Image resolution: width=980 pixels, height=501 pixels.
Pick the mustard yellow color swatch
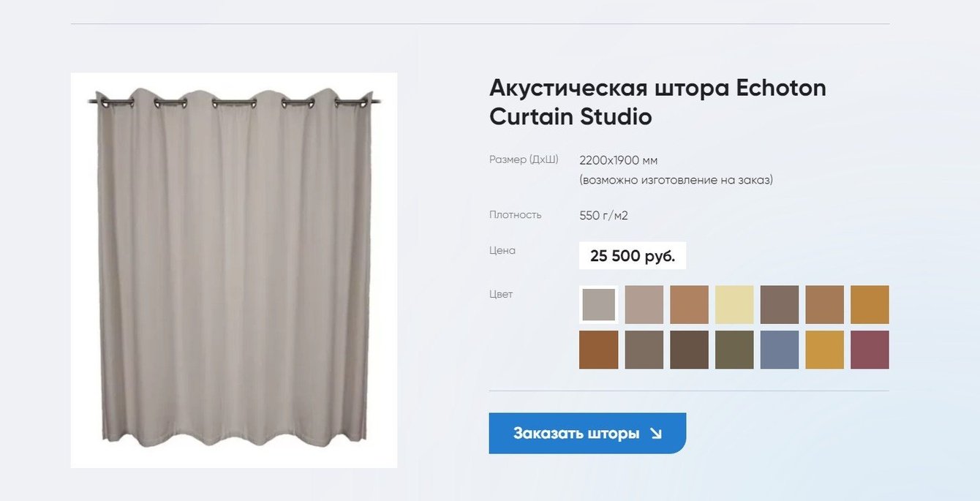[824, 350]
